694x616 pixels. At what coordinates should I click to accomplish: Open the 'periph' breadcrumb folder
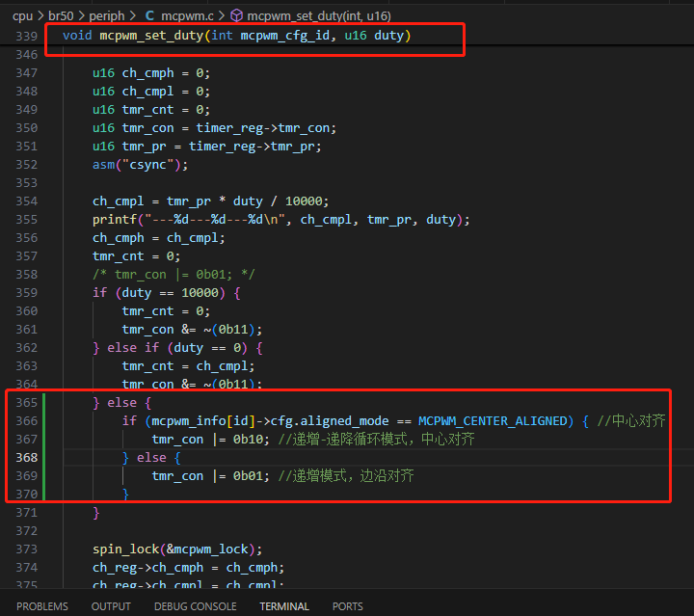[107, 16]
